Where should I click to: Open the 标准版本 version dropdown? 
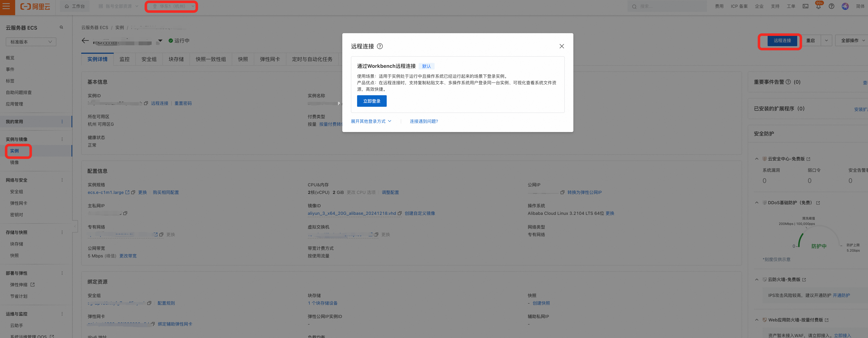(x=31, y=42)
